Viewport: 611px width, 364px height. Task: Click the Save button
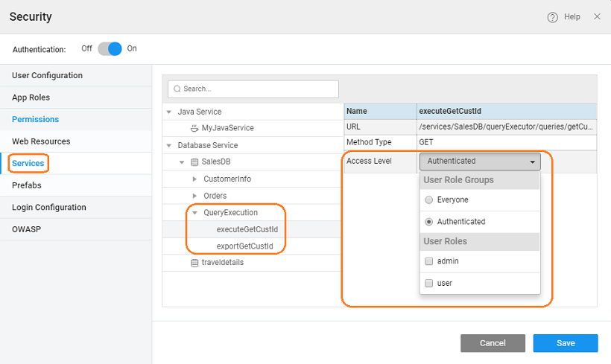point(565,343)
